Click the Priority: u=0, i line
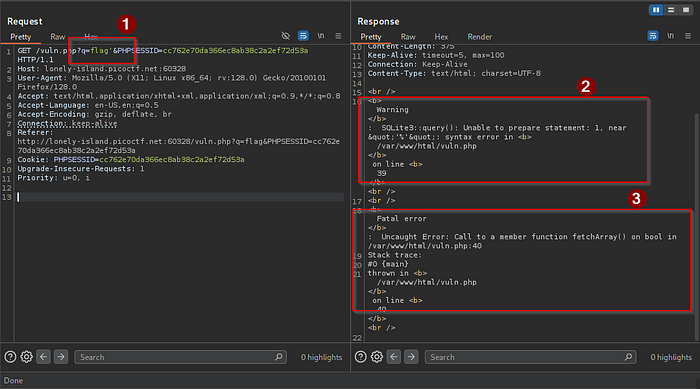 tap(54, 178)
